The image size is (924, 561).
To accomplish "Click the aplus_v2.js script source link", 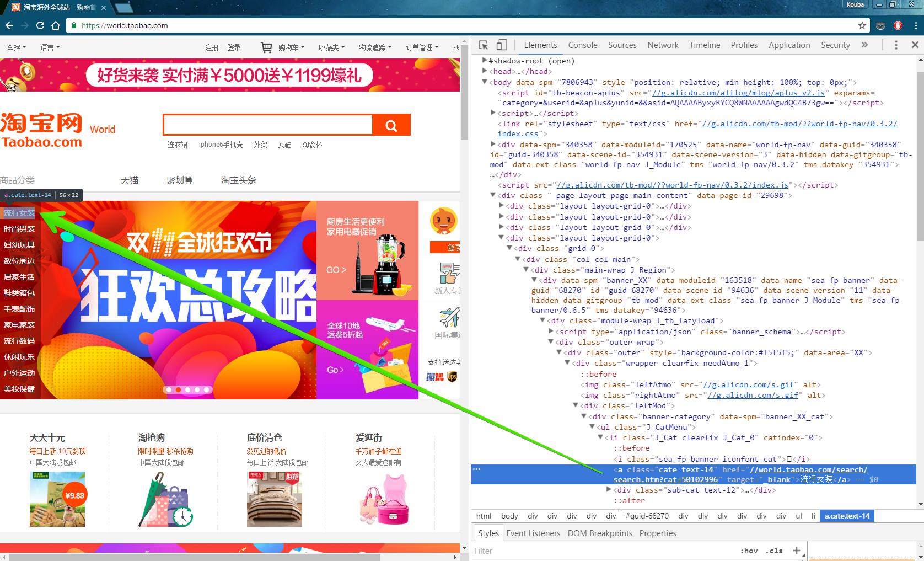I will pos(739,93).
